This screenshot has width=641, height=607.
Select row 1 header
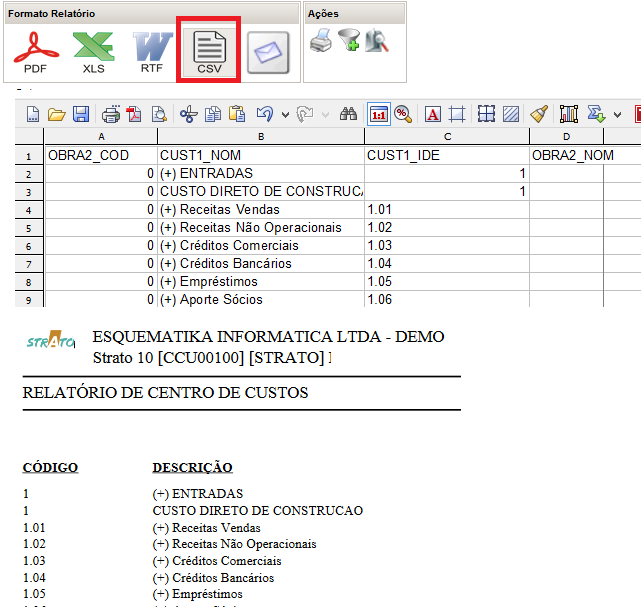29,156
